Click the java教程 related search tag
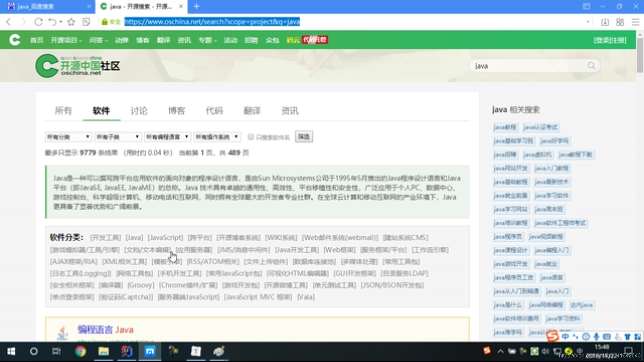644x362 pixels. coord(505,127)
